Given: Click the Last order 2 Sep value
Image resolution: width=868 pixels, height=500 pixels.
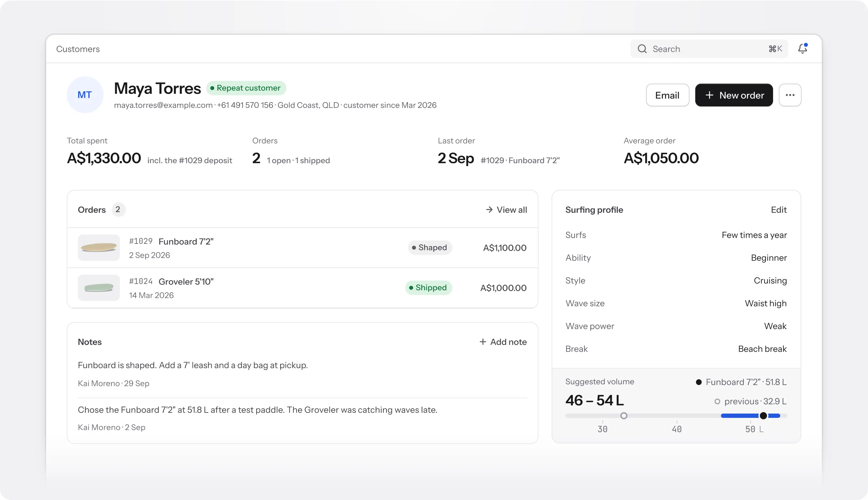Looking at the screenshot, I should 456,158.
